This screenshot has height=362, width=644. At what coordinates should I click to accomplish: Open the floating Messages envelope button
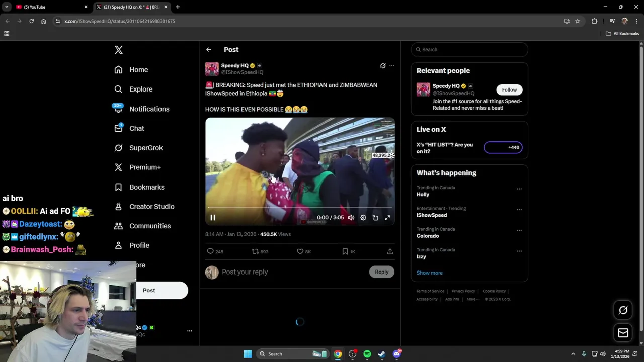click(x=623, y=333)
